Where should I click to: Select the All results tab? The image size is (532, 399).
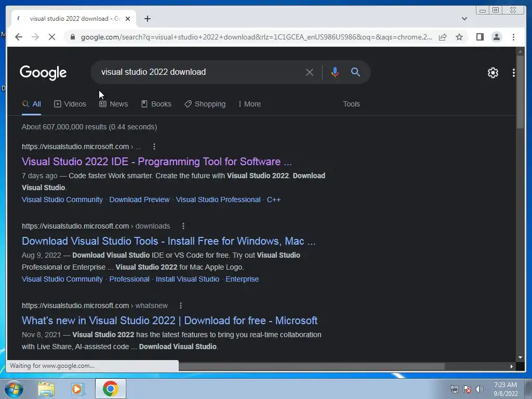[32, 104]
